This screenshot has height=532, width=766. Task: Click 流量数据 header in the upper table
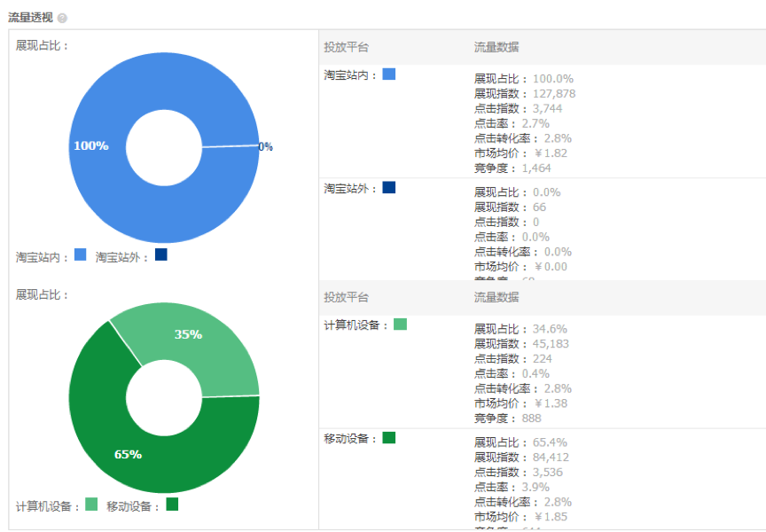pyautogui.click(x=496, y=48)
